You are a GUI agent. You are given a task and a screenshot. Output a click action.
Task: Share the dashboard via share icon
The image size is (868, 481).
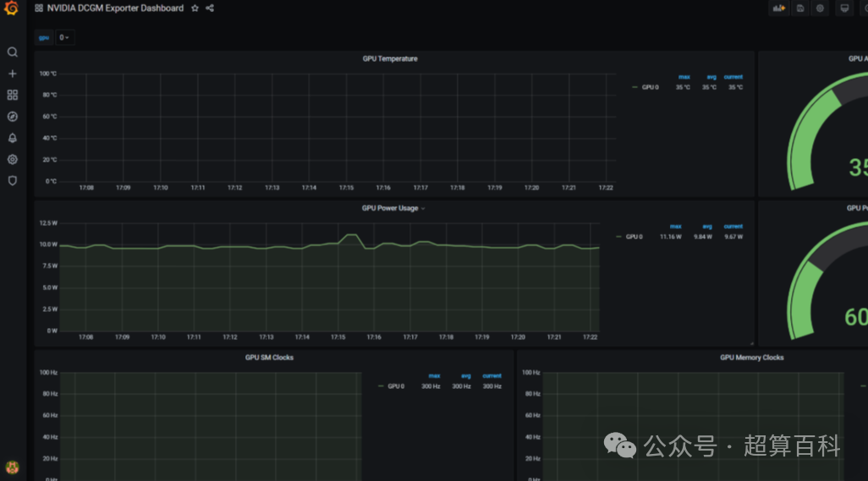click(210, 8)
